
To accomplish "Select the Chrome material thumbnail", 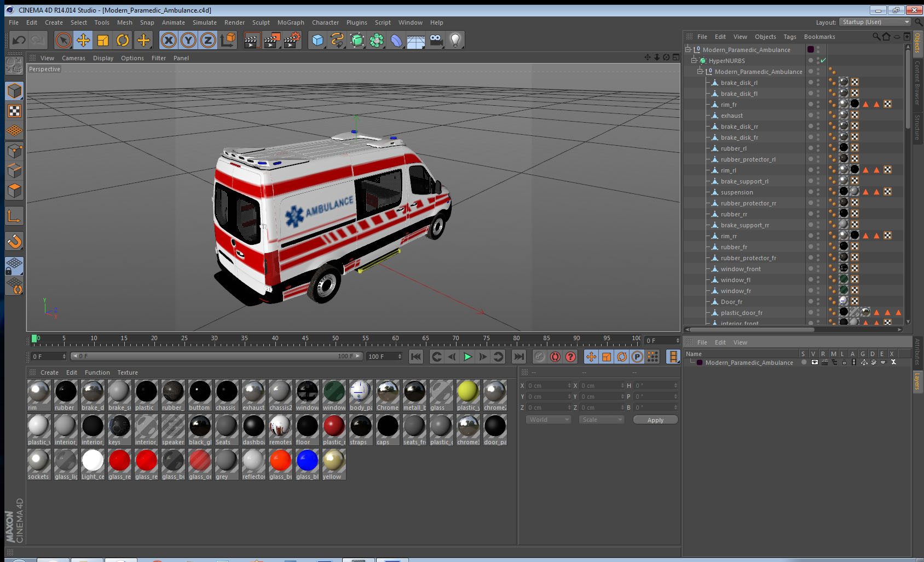I will (x=388, y=395).
